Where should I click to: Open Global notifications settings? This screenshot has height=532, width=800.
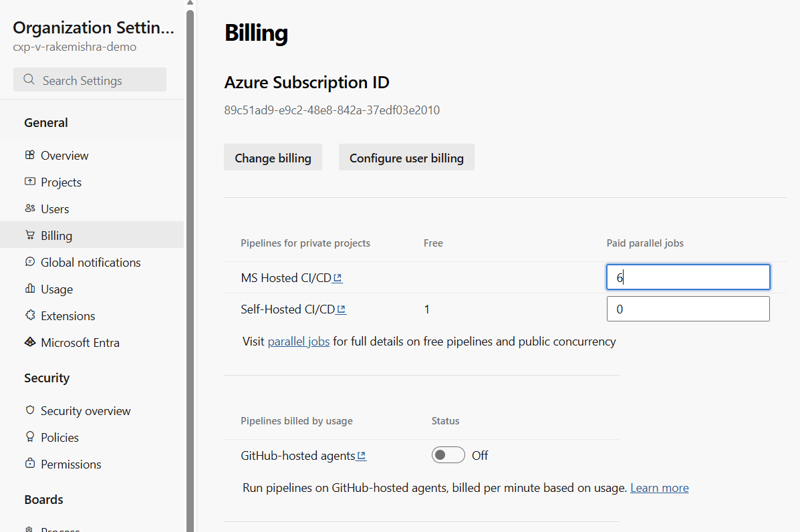click(x=92, y=262)
